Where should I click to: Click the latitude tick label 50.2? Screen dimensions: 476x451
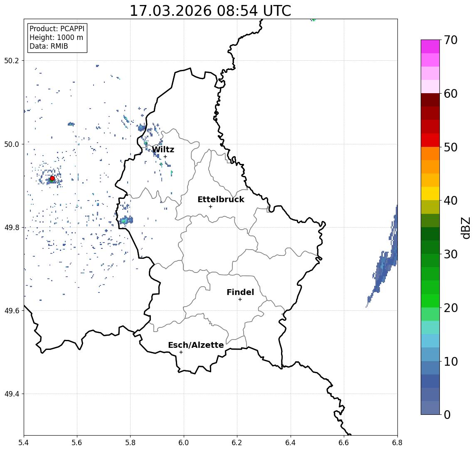click(11, 60)
